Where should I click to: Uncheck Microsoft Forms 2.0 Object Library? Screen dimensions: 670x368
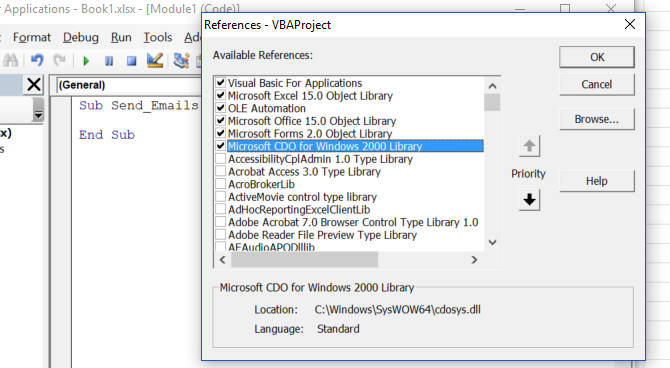click(220, 133)
